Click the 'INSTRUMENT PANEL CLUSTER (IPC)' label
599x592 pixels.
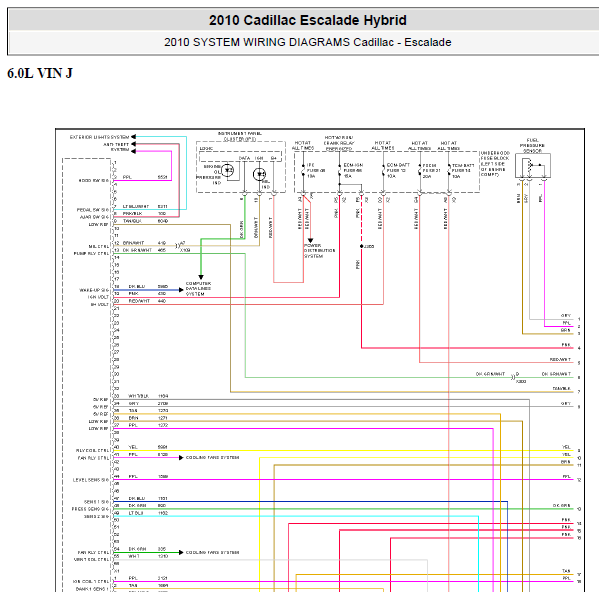[x=240, y=136]
